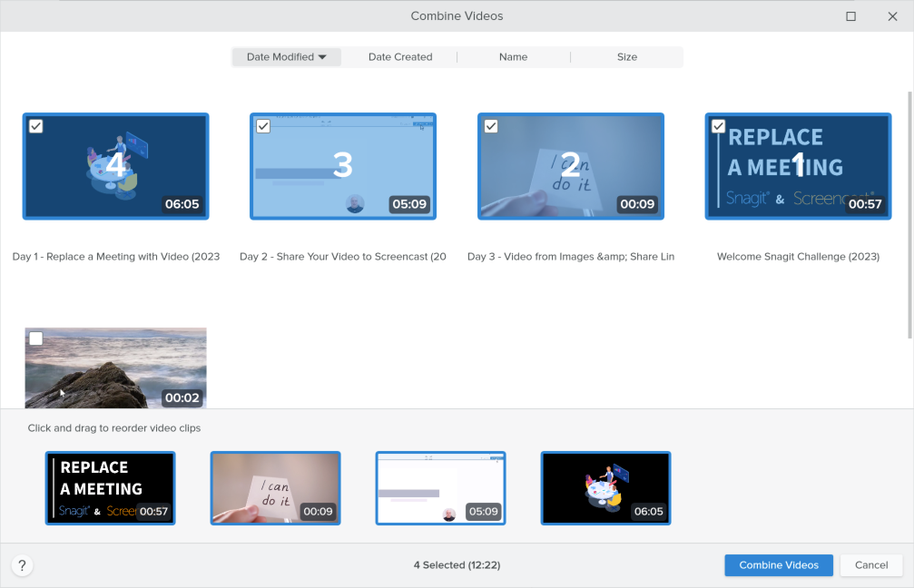Click the 'Welcome Snagit Challenge (2023)' title
The width and height of the screenshot is (914, 588).
pyautogui.click(x=798, y=257)
